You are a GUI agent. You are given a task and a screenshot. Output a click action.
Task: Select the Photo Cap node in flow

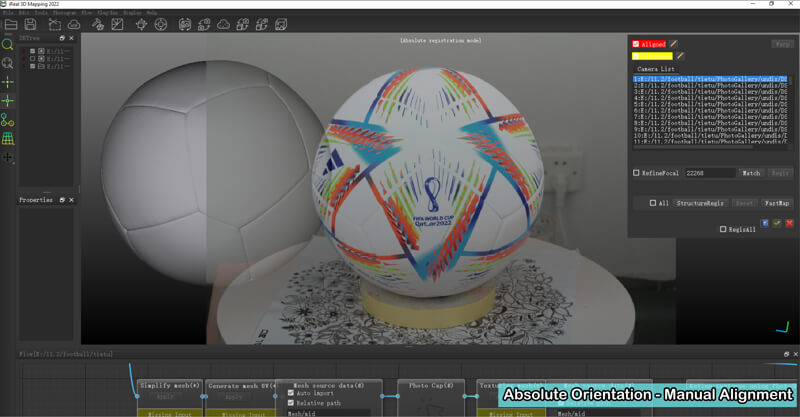(431, 385)
